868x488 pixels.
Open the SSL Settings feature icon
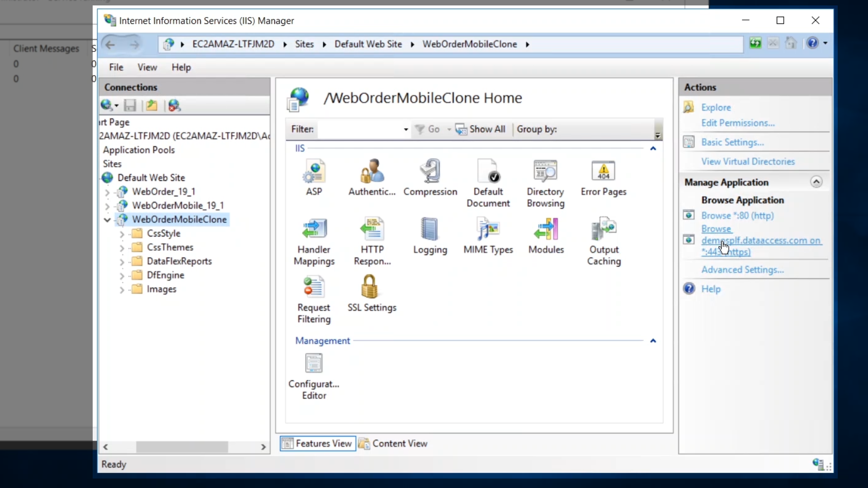(x=370, y=287)
